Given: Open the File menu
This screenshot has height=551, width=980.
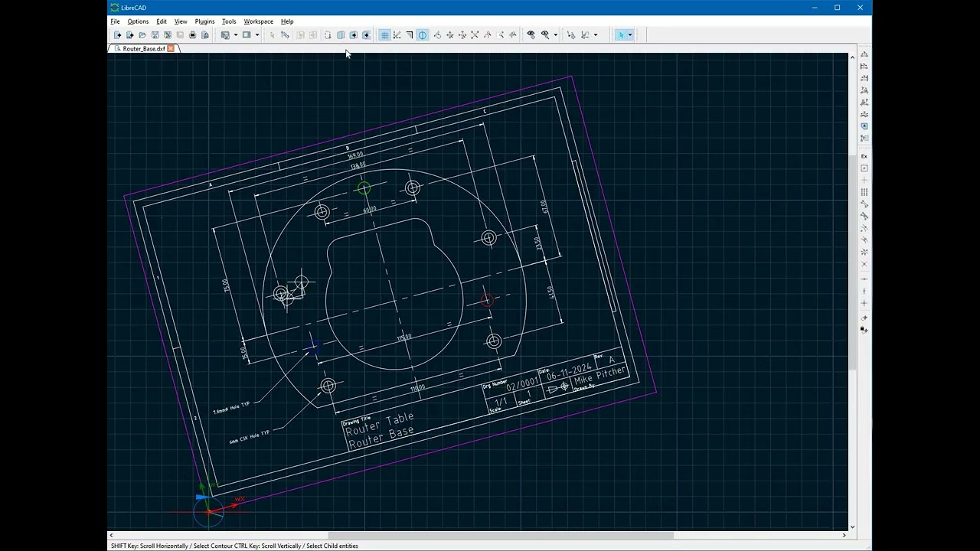Looking at the screenshot, I should [x=115, y=21].
